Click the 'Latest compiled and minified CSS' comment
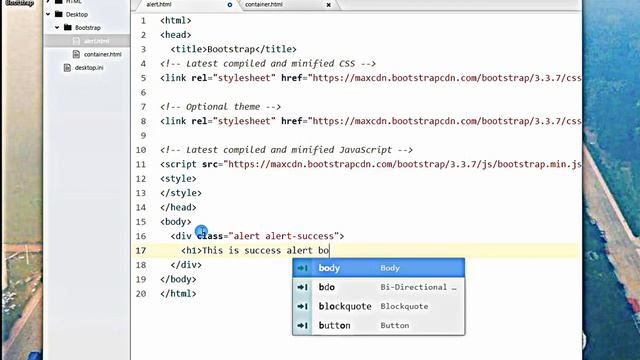 (268, 64)
